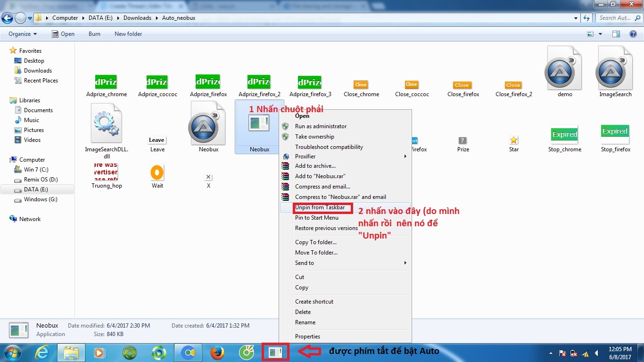Expand the Send to submenu
Viewport: 644px width, 362px height.
(x=405, y=263)
